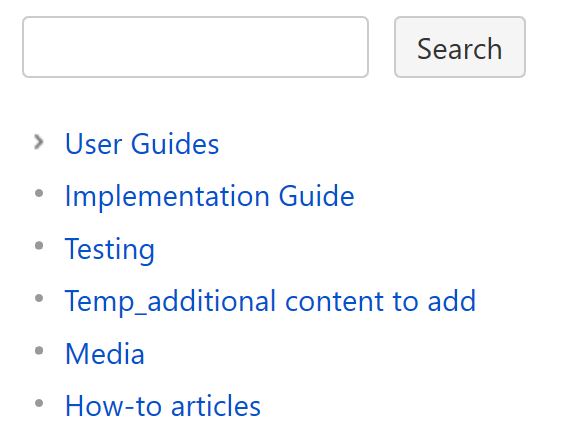Select the Media tree item
This screenshot has width=579, height=444.
pyautogui.click(x=105, y=354)
